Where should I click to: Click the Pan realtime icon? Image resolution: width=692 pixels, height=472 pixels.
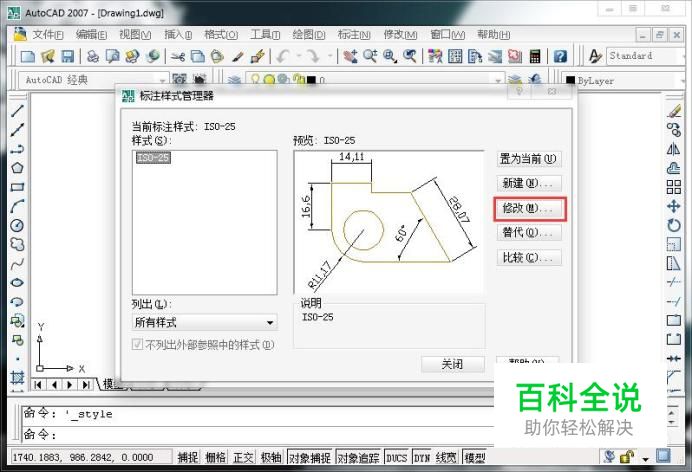350,56
